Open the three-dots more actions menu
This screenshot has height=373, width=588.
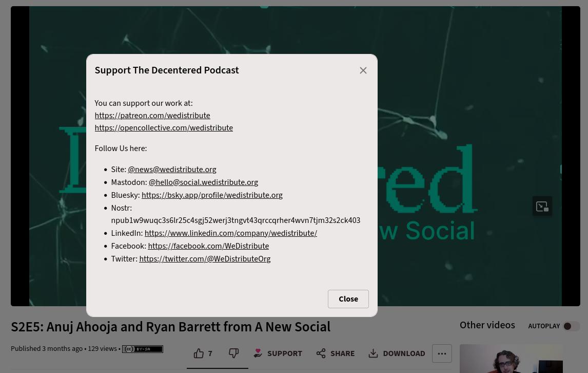coord(442,353)
